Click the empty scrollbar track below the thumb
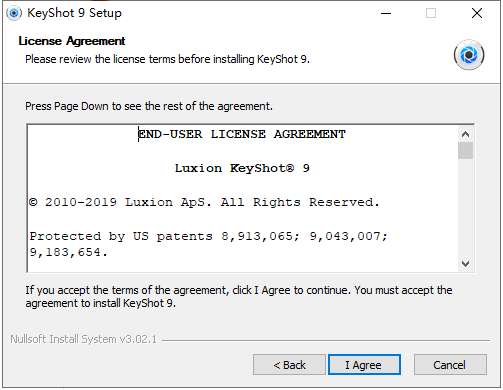The width and height of the screenshot is (503, 390). point(465,208)
